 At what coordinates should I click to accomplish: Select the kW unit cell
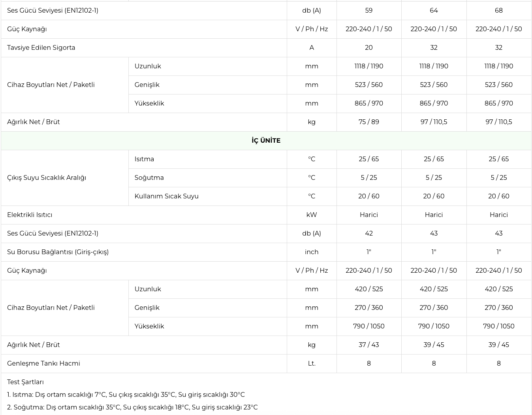312,215
